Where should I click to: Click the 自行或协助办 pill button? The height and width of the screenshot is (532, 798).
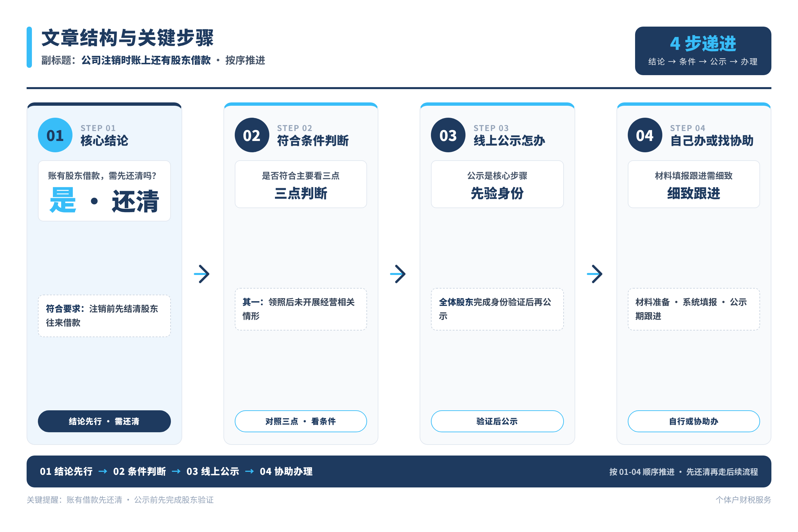coord(694,421)
